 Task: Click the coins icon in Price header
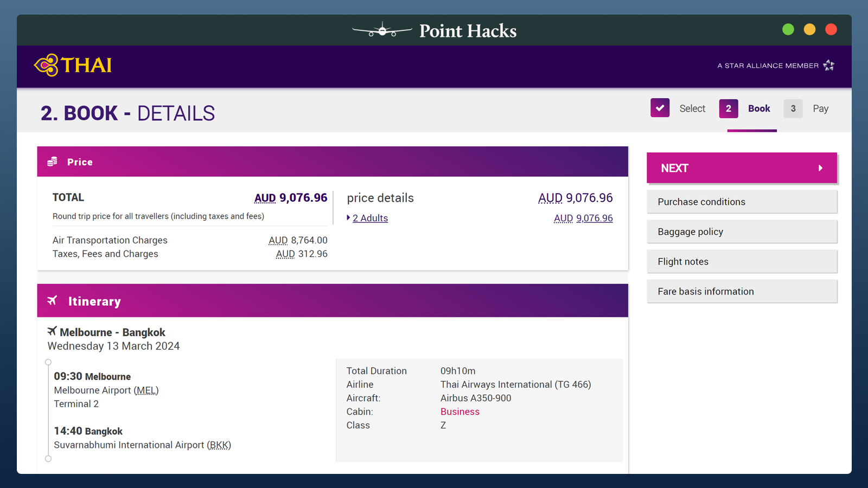click(52, 162)
